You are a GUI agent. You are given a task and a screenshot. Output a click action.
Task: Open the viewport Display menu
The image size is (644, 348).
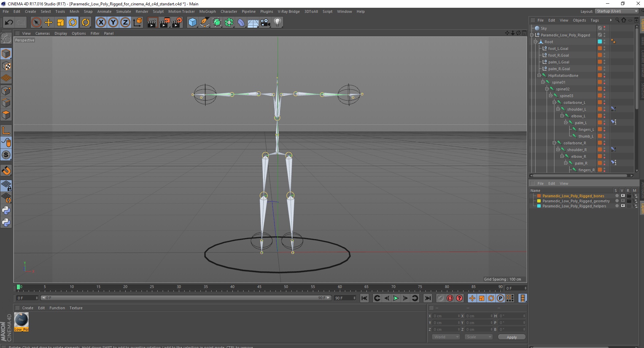(x=61, y=33)
